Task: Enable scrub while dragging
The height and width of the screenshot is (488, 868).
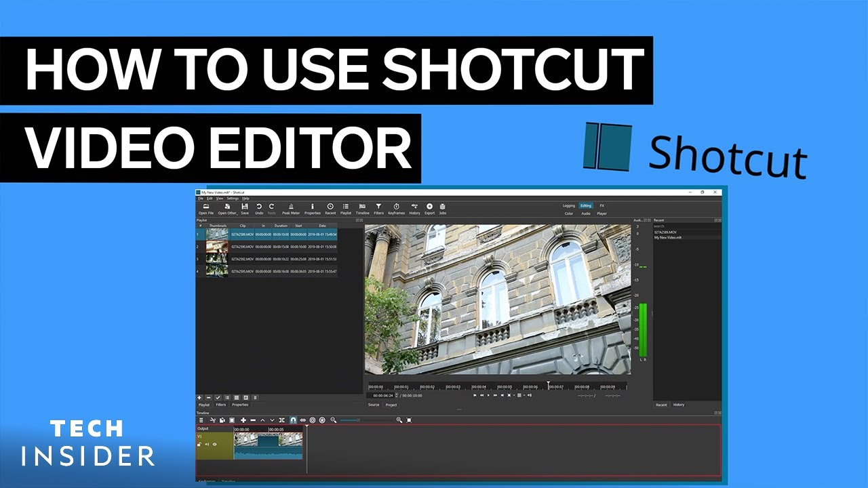Action: tap(302, 420)
